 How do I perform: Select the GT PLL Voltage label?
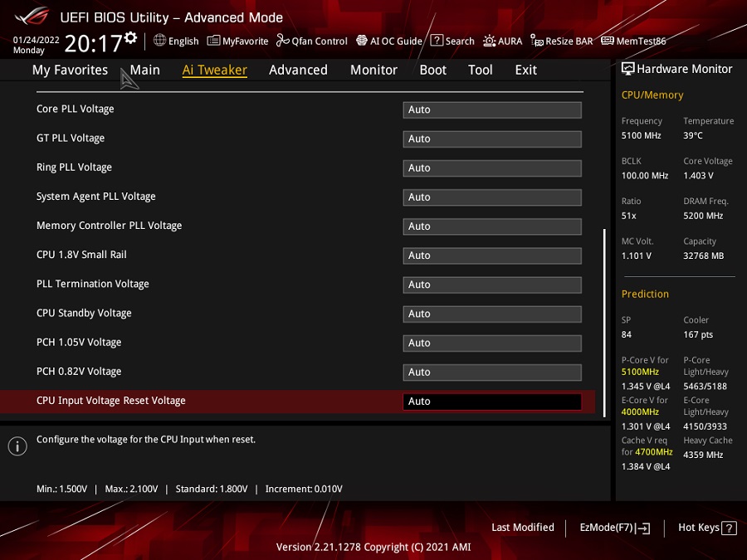coord(71,138)
